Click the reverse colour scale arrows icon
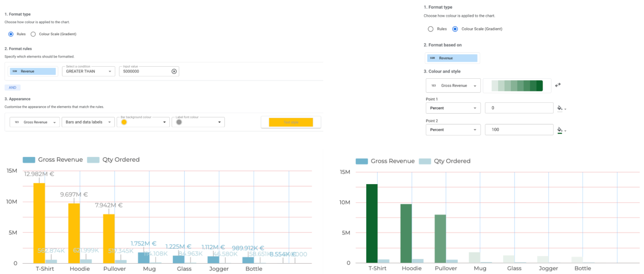 point(558,85)
